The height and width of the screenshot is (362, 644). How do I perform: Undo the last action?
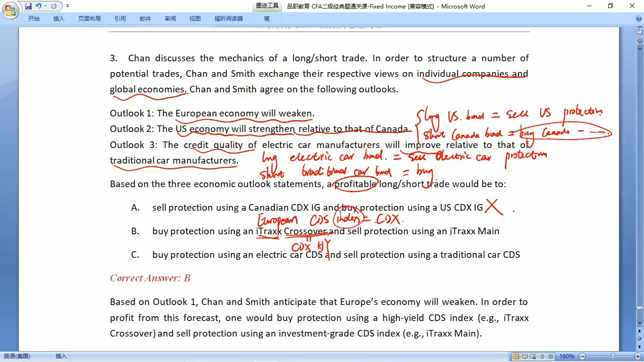(x=38, y=6)
